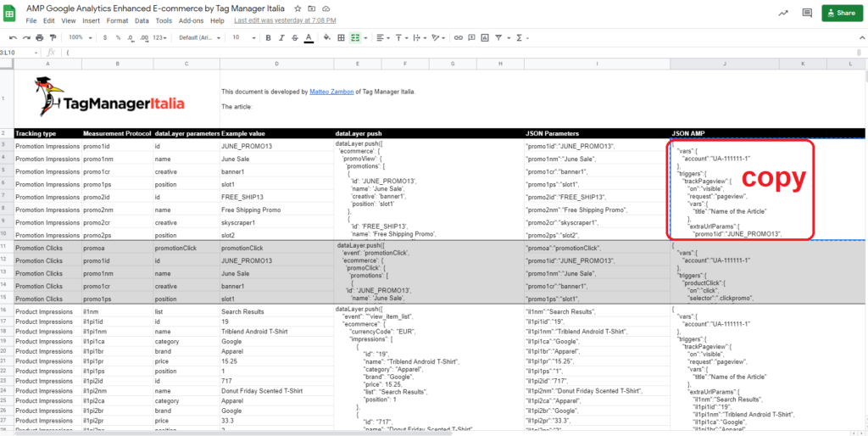Open the fill color picker
Viewport: 868px width, 436px height.
[x=326, y=37]
